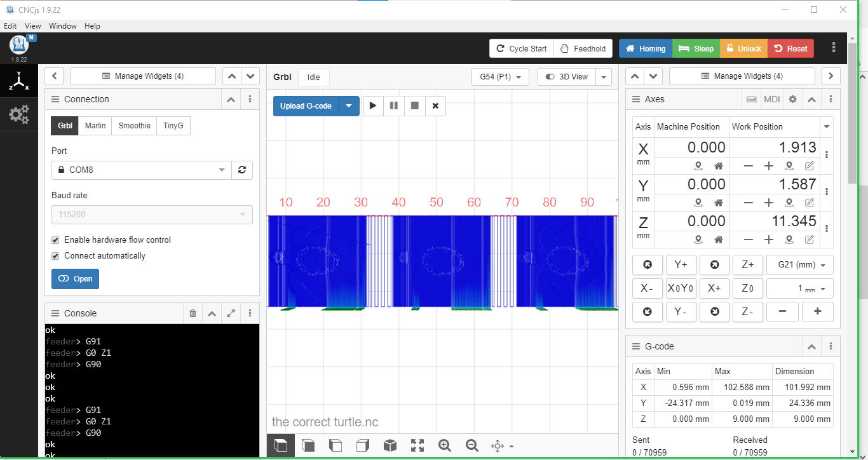Open the keypad jog icon in Axes panel

coord(752,99)
